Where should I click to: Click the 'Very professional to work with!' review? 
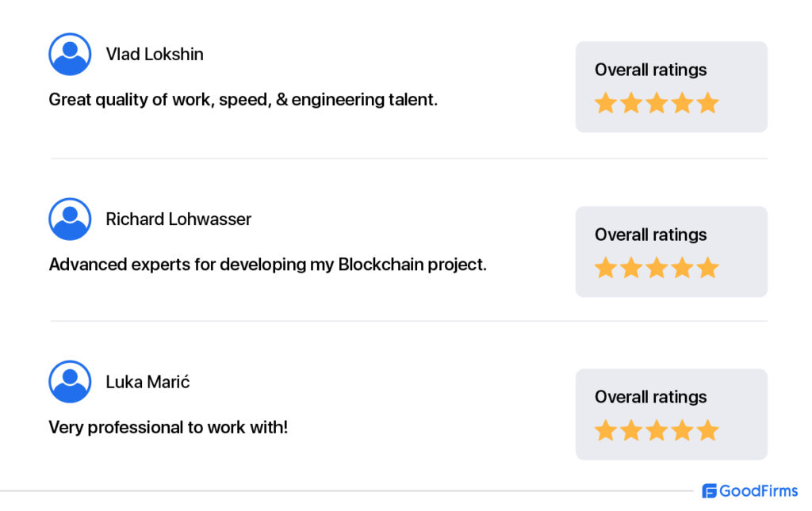point(168,427)
